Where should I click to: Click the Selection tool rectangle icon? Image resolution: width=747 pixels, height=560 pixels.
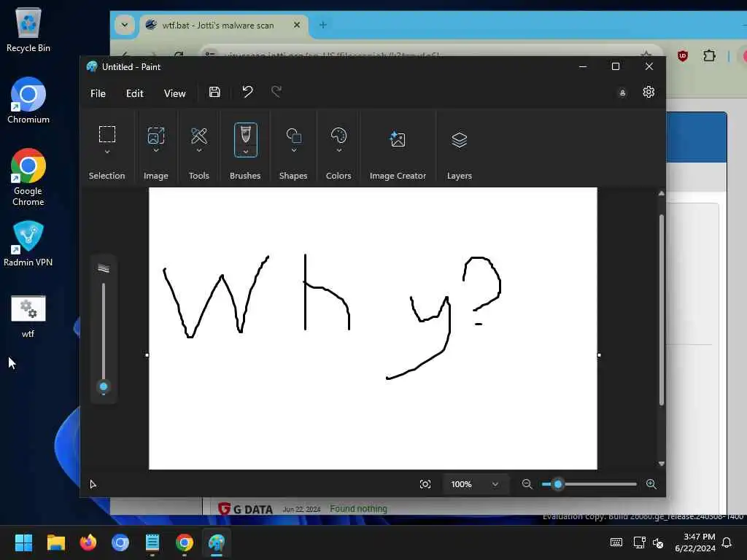pyautogui.click(x=107, y=134)
